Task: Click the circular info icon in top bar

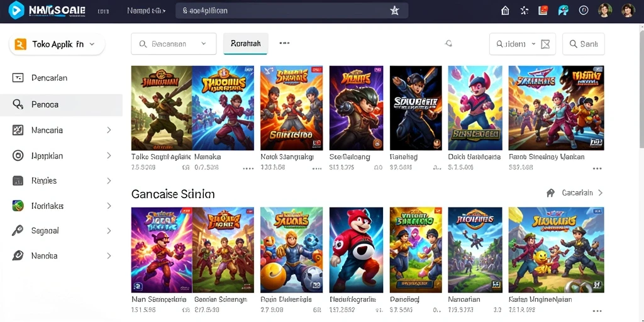Action: pyautogui.click(x=584, y=10)
